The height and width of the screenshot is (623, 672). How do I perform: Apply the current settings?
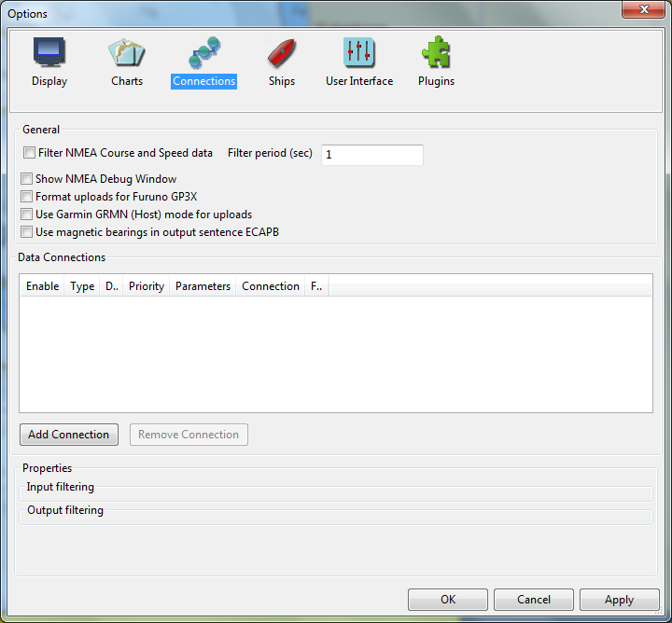tap(619, 600)
